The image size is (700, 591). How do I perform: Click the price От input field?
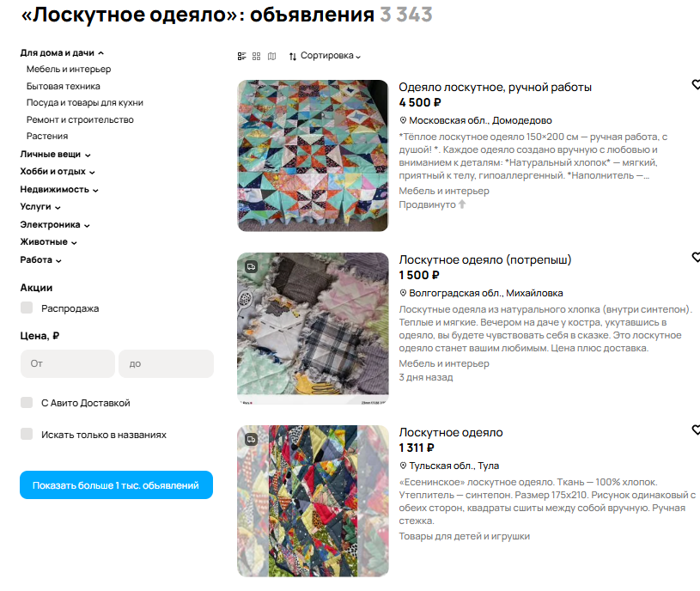[x=68, y=364]
